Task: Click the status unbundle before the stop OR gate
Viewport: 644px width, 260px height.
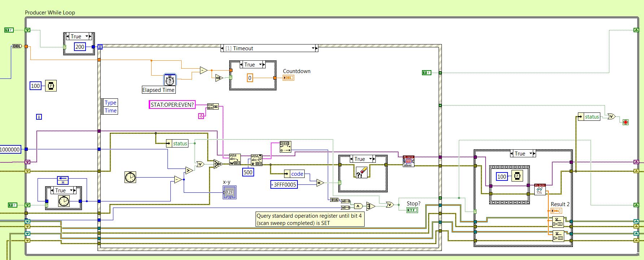Action: click(589, 116)
